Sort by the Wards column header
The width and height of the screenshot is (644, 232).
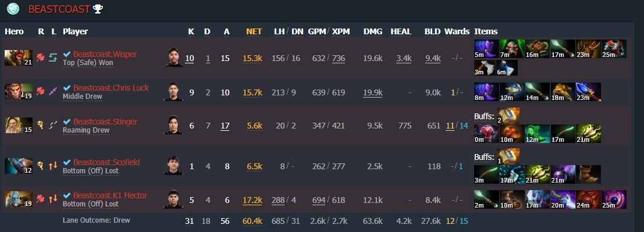click(457, 31)
